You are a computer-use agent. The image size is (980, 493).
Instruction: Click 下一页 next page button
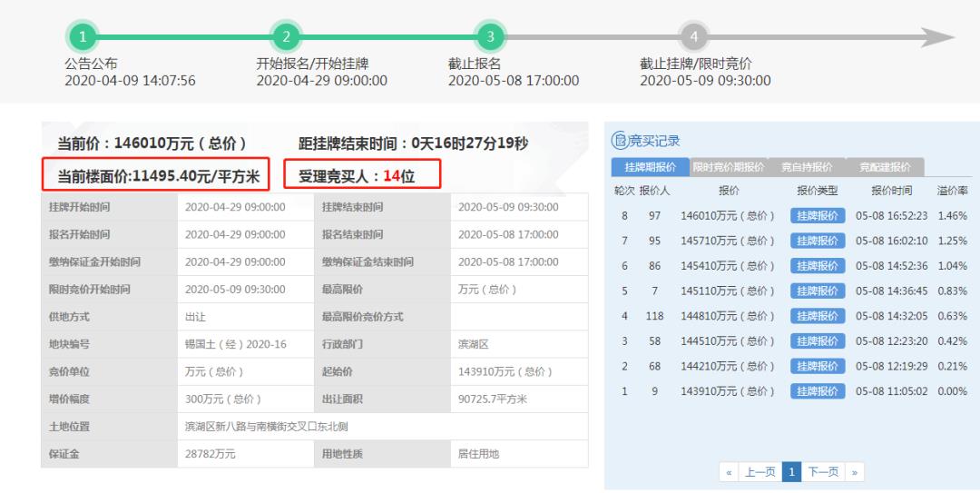(824, 472)
